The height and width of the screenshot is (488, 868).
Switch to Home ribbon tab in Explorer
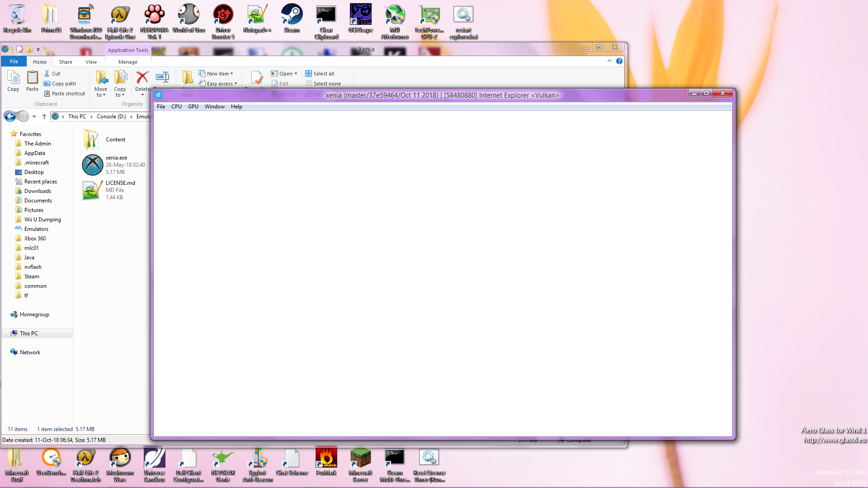tap(40, 62)
